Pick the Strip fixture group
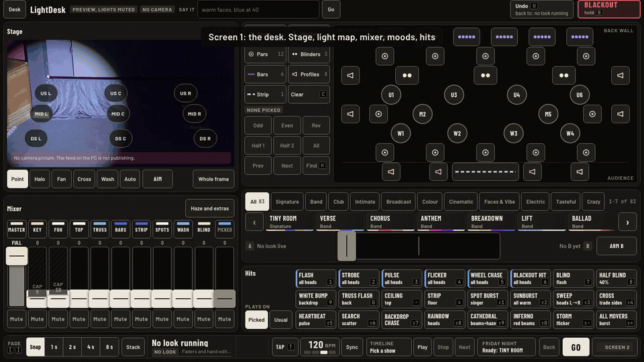The width and height of the screenshot is (644, 362). pyautogui.click(x=266, y=95)
